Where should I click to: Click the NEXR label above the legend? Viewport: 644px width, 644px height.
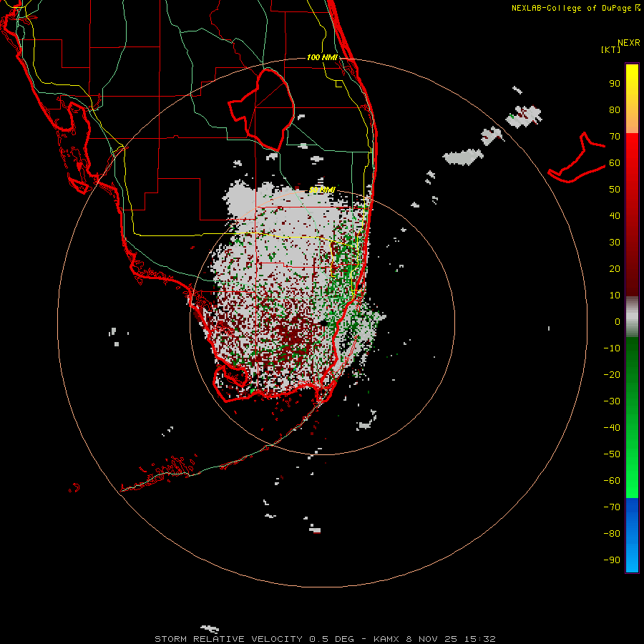click(x=628, y=43)
